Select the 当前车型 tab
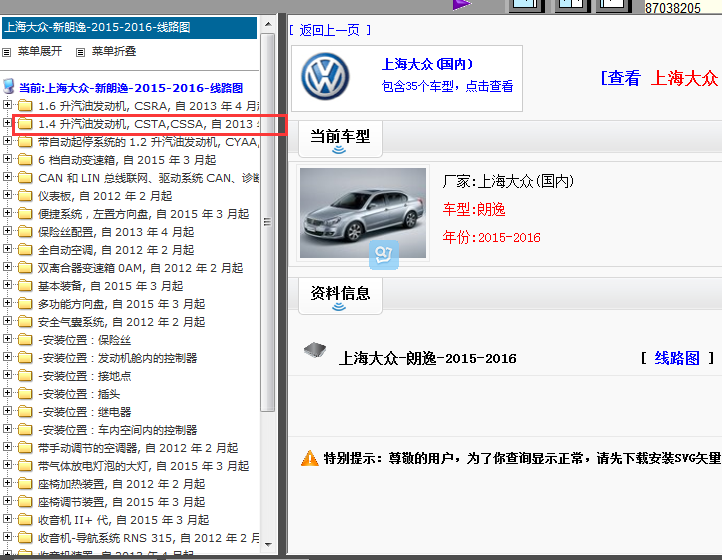 pos(340,139)
